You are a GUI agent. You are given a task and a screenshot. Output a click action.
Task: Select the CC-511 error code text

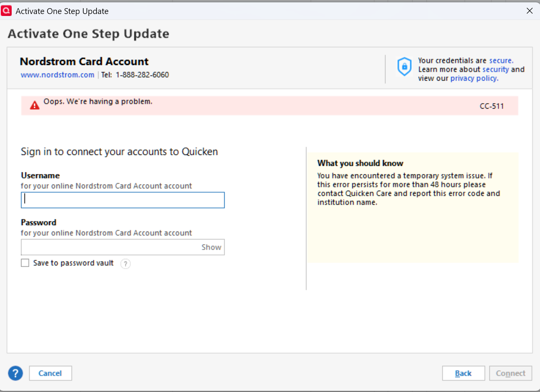[x=492, y=106]
